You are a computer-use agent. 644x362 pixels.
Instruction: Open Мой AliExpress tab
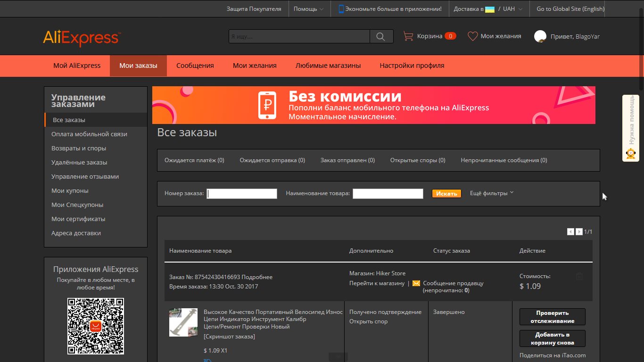point(77,66)
